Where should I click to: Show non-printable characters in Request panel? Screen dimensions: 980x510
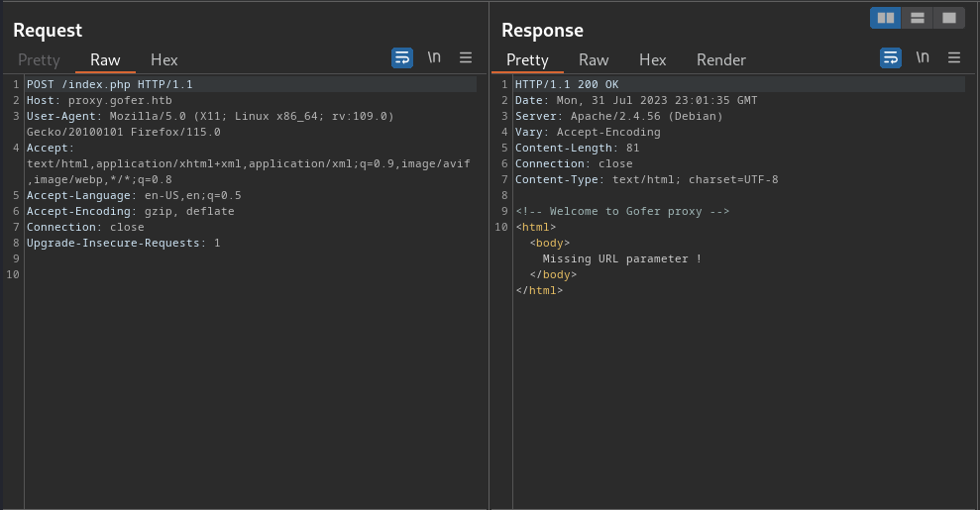(x=434, y=57)
